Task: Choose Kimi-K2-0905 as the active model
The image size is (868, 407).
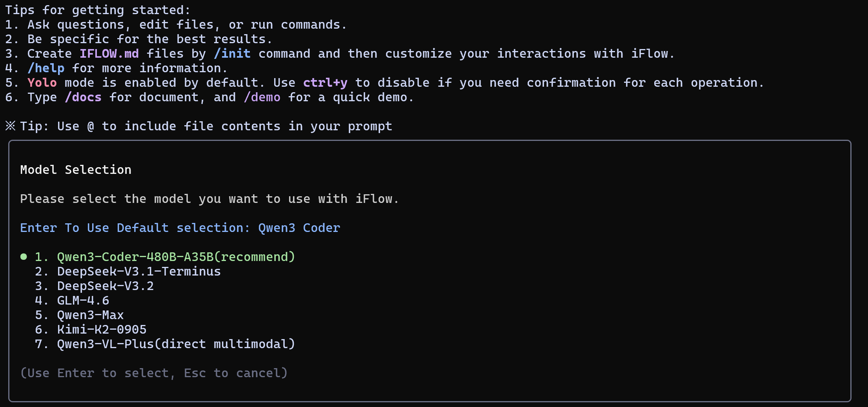Action: 101,329
